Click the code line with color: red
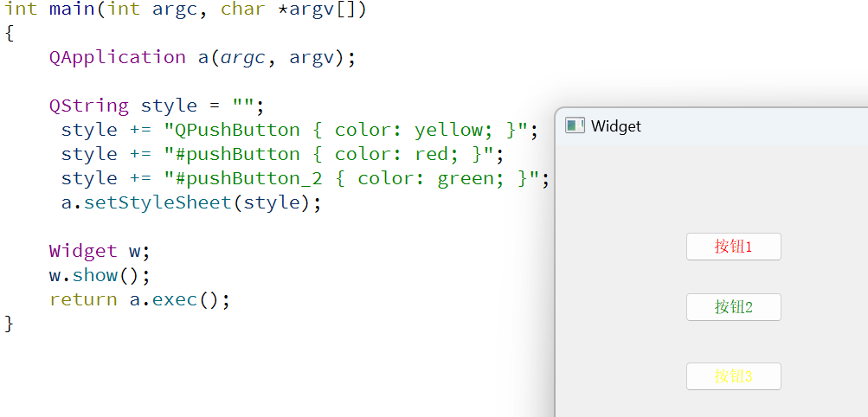Screen dimensions: 868x417 (282, 154)
